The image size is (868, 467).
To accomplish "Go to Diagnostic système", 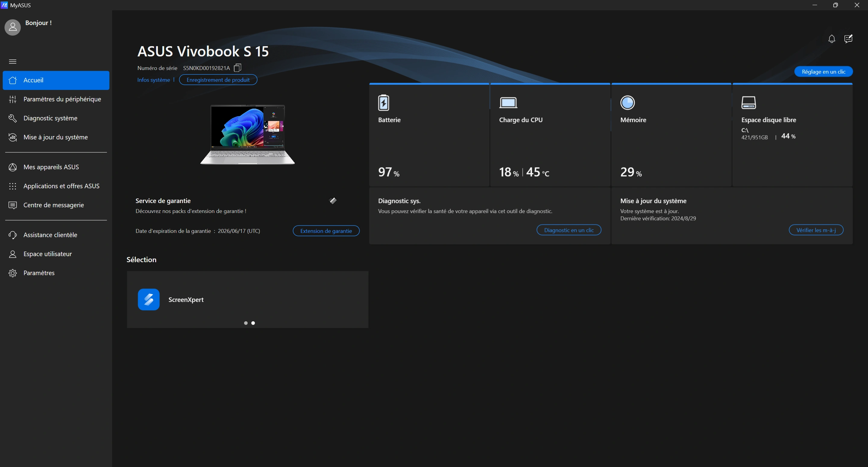I will (56, 118).
